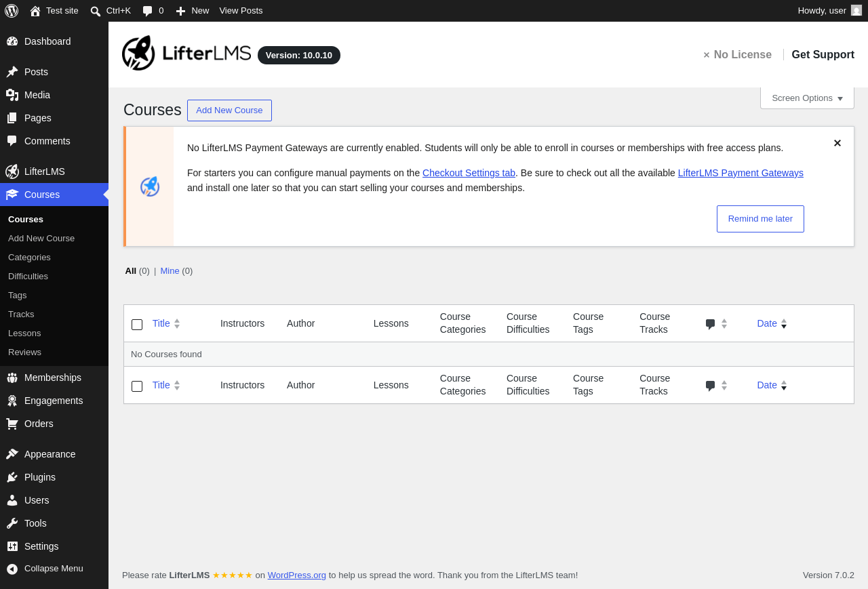Expand the Screen Options dropdown

tap(807, 98)
